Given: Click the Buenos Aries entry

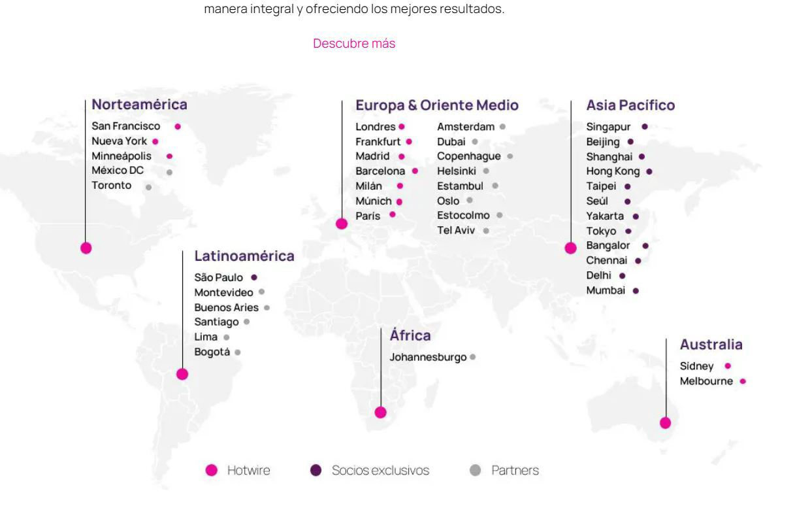Looking at the screenshot, I should [x=226, y=308].
